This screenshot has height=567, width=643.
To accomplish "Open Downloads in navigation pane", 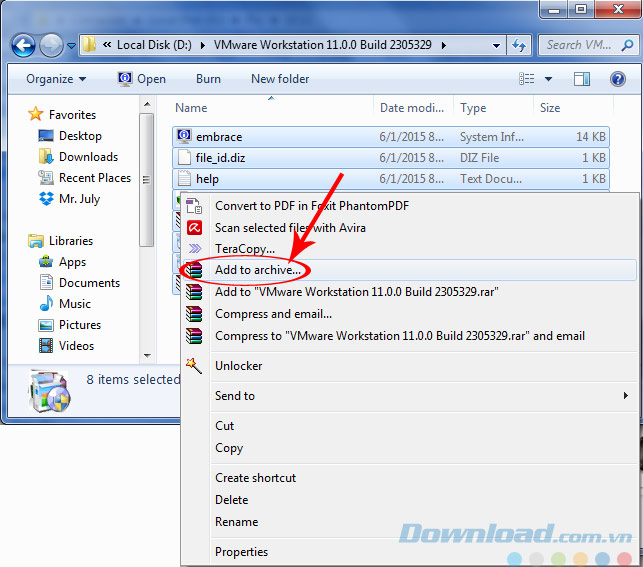I will pyautogui.click(x=78, y=157).
